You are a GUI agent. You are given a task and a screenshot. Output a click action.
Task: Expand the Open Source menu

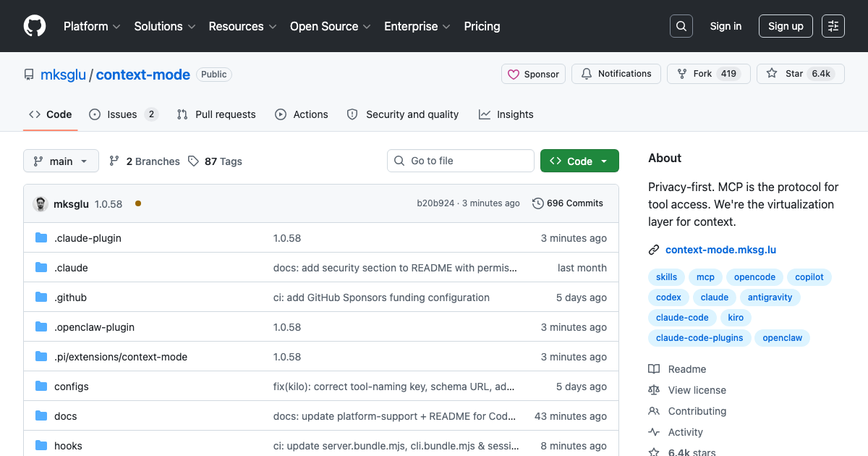331,26
